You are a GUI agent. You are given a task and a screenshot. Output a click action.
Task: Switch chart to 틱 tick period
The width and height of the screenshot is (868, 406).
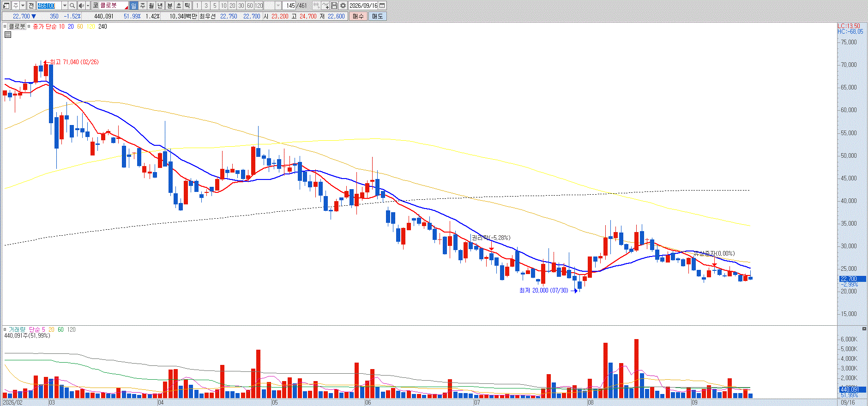(187, 6)
